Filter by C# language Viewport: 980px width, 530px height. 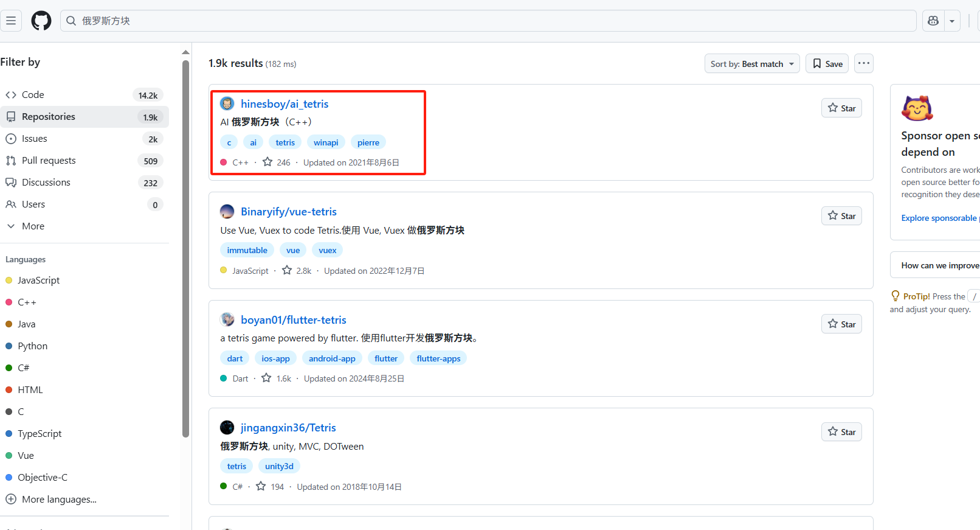18,368
